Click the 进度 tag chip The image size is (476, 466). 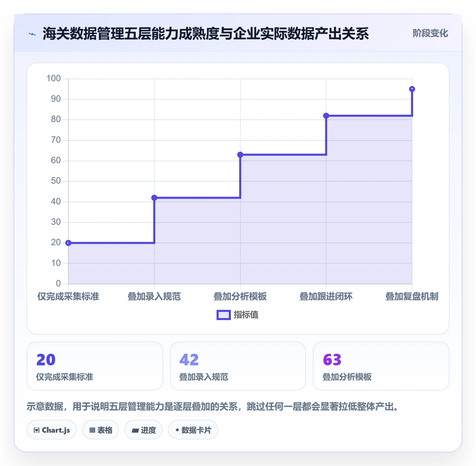[x=143, y=430]
